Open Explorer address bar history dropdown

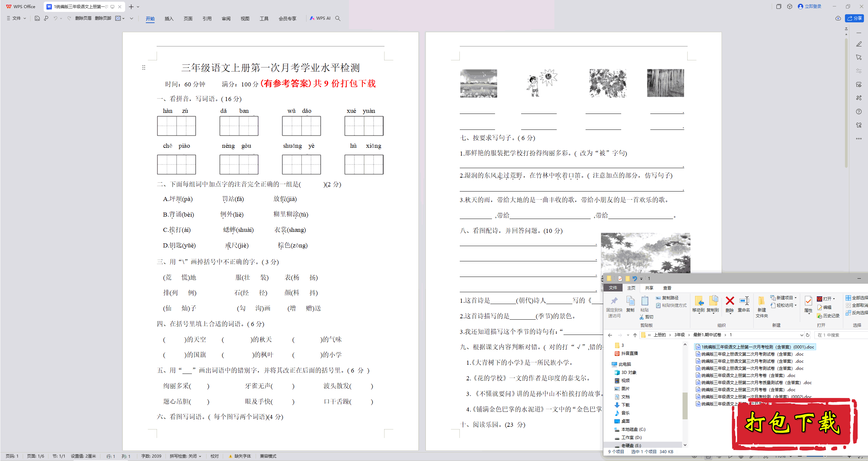pos(802,335)
